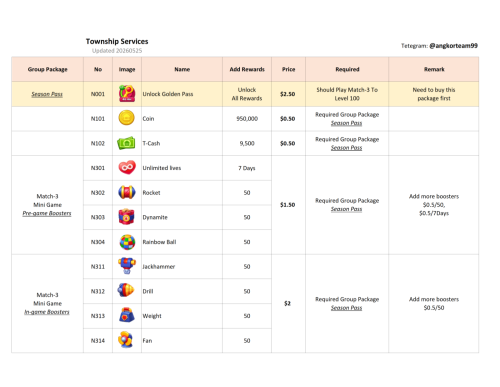Select the Required column header
The height and width of the screenshot is (387, 500).
coord(347,69)
